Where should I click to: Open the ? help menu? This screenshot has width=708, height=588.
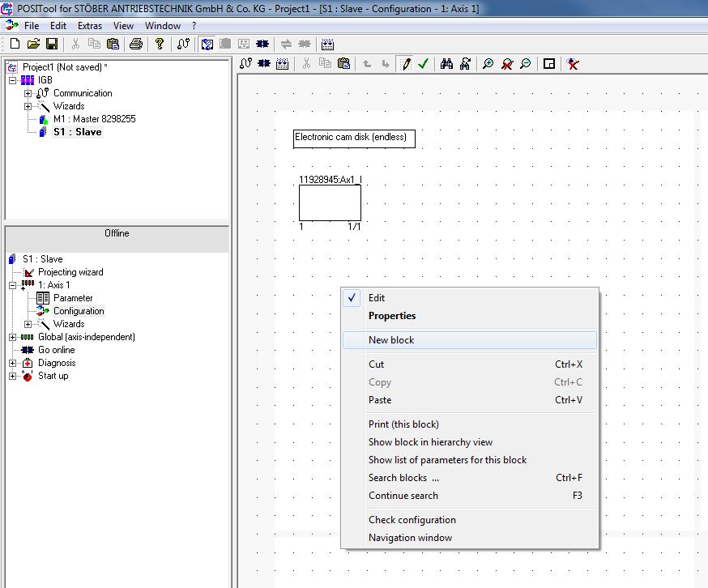pyautogui.click(x=194, y=26)
